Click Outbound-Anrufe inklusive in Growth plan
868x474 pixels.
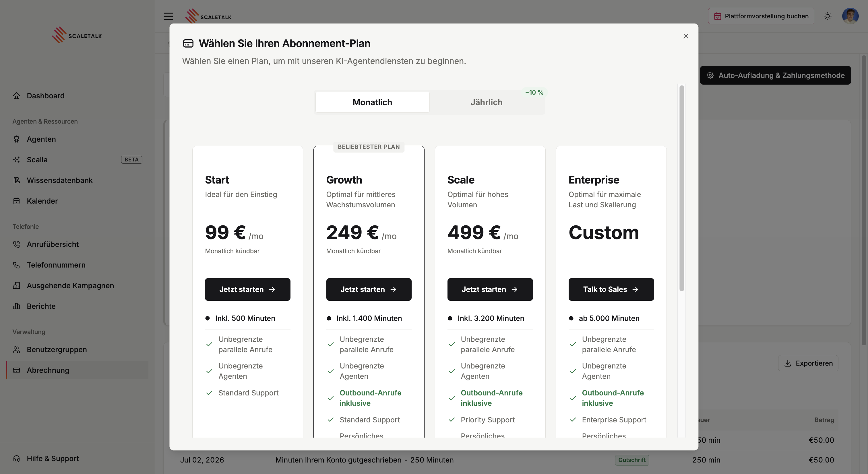click(370, 398)
